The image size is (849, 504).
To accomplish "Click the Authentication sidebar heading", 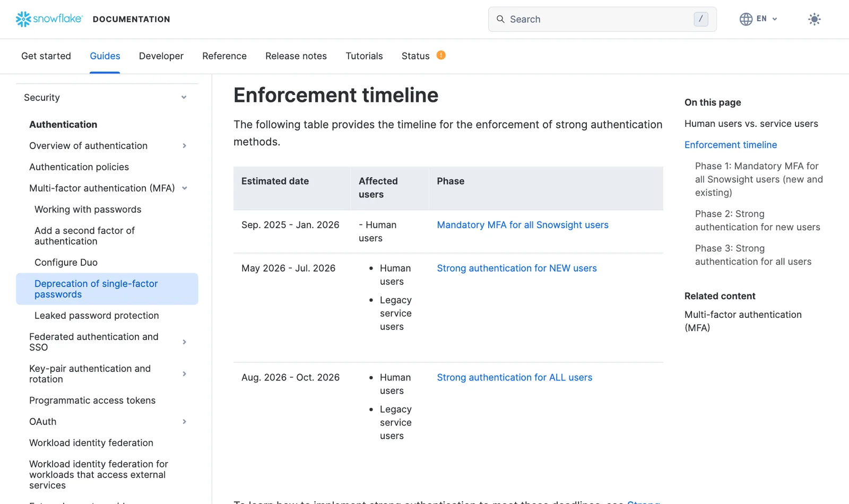I will tap(63, 125).
